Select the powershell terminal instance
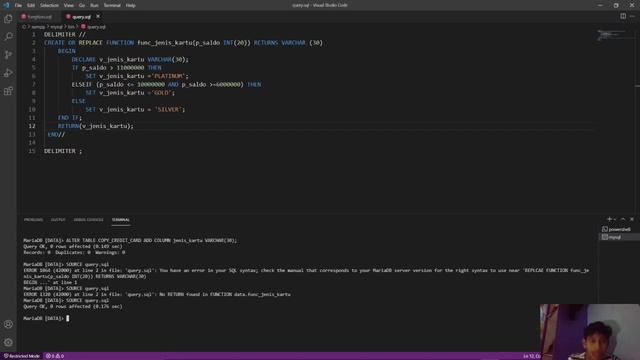The width and height of the screenshot is (640, 360). [619, 229]
